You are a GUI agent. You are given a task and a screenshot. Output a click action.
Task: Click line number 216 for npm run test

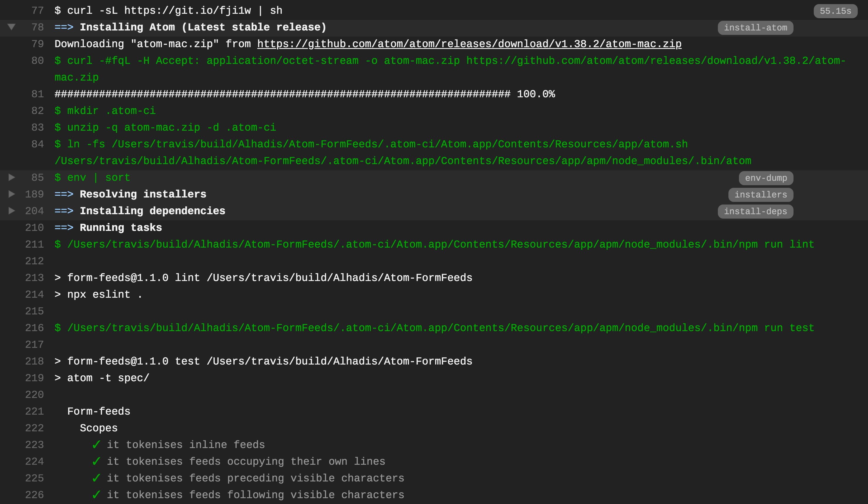click(x=34, y=328)
